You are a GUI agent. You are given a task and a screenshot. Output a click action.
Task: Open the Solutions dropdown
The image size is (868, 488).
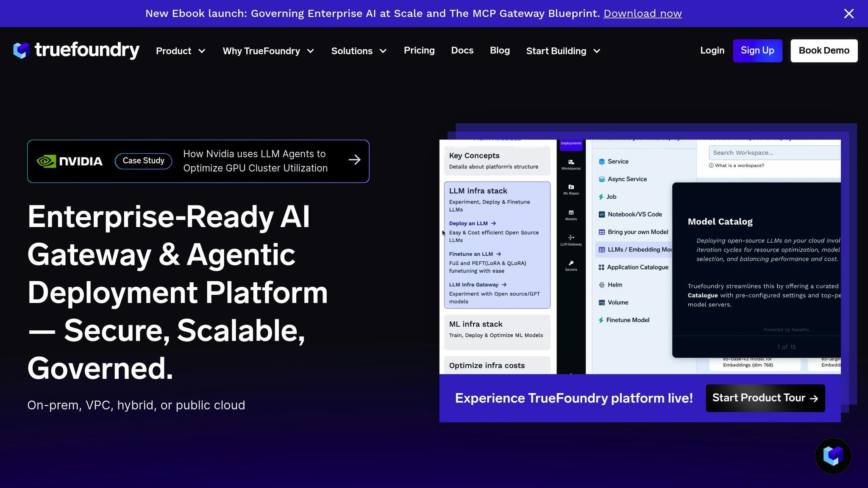click(x=359, y=51)
